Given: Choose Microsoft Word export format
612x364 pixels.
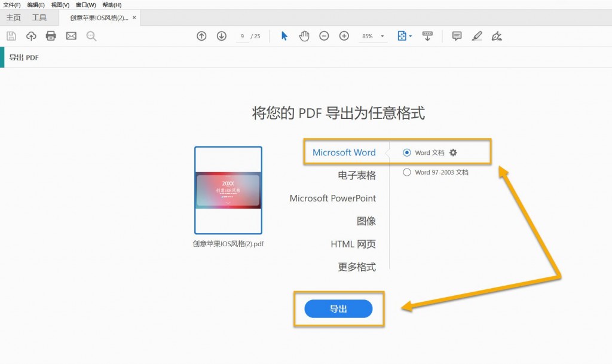Looking at the screenshot, I should click(344, 152).
